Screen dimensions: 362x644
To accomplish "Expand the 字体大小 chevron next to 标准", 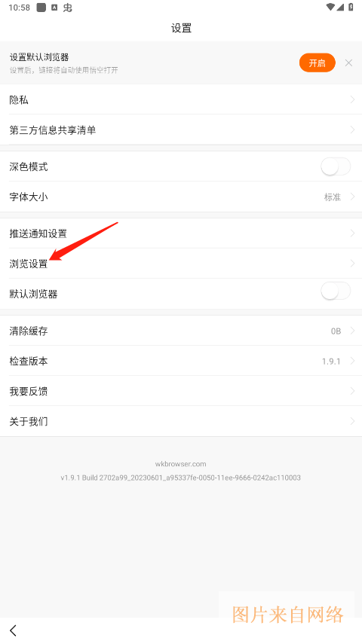I will (x=352, y=197).
